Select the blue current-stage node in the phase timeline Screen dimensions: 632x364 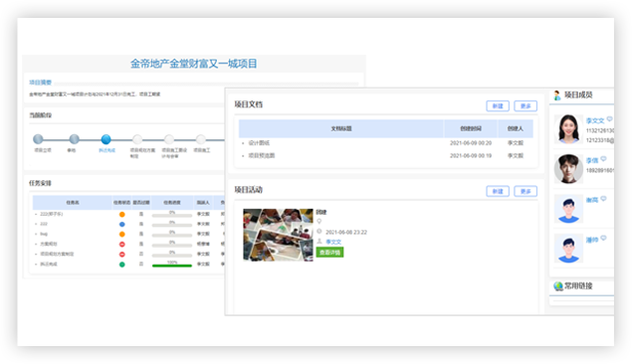tap(106, 139)
